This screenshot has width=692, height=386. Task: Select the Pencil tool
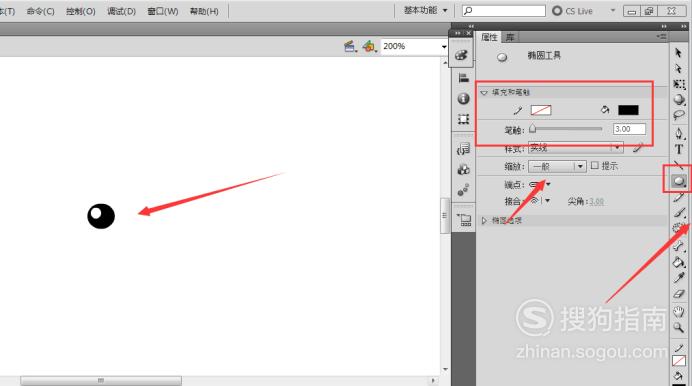(x=679, y=198)
